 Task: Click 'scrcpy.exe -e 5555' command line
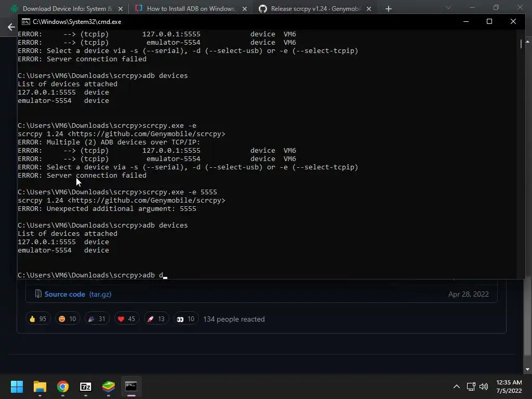[117, 192]
